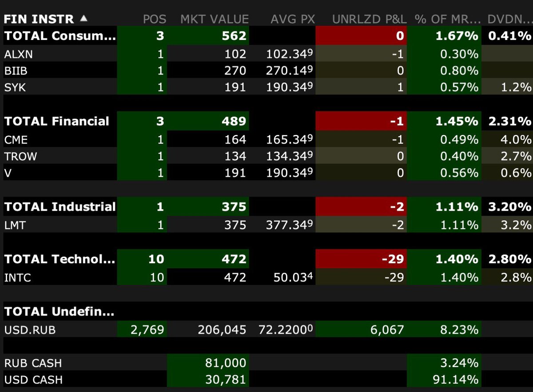Select the RUB CASH row label
Viewport: 533px width, 392px height.
click(33, 363)
